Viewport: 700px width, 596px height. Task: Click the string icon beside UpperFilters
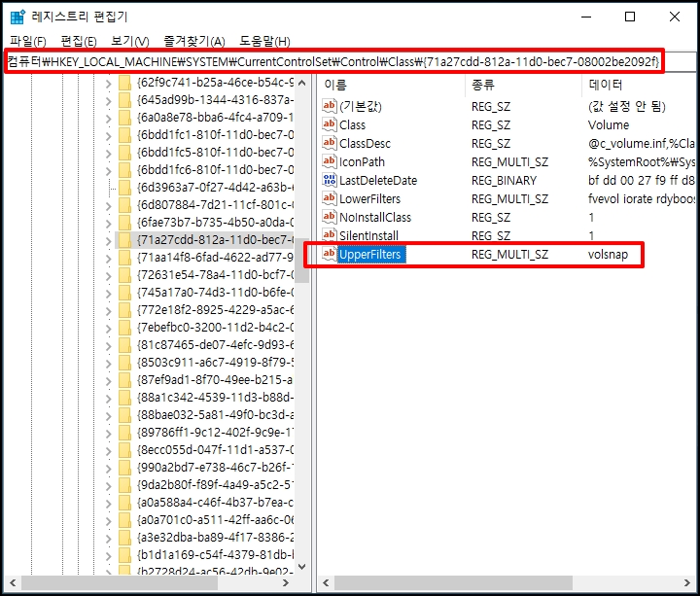coord(329,254)
